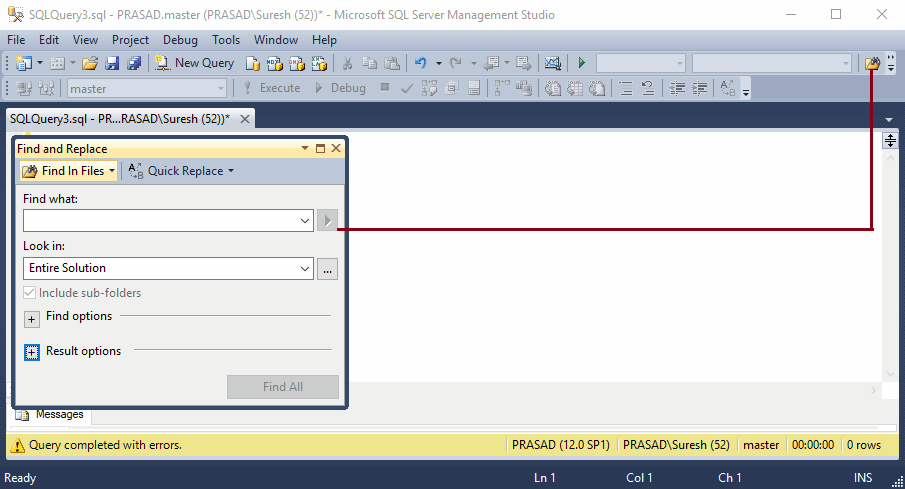Click the Debug toolbar button

pos(341,88)
